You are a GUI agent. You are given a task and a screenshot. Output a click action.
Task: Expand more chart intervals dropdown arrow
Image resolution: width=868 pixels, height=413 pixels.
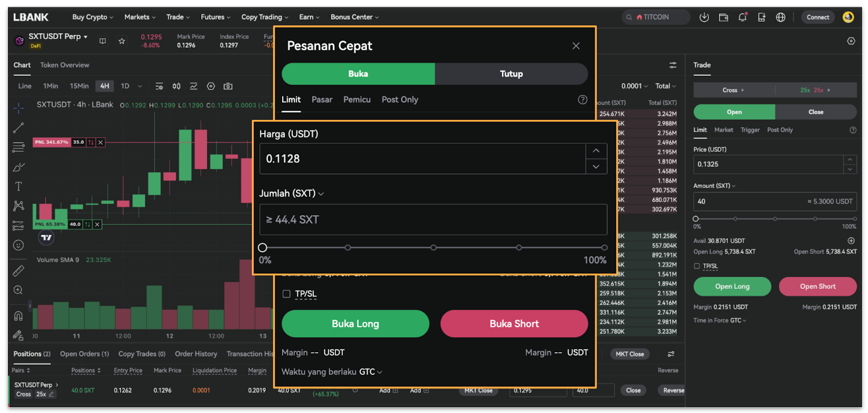click(x=140, y=86)
